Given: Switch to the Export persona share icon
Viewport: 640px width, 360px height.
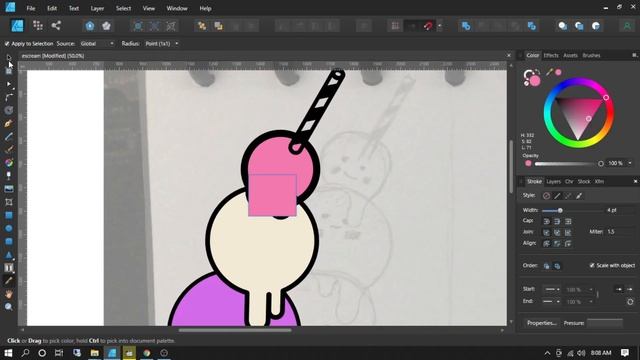Looking at the screenshot, I should pos(56,26).
